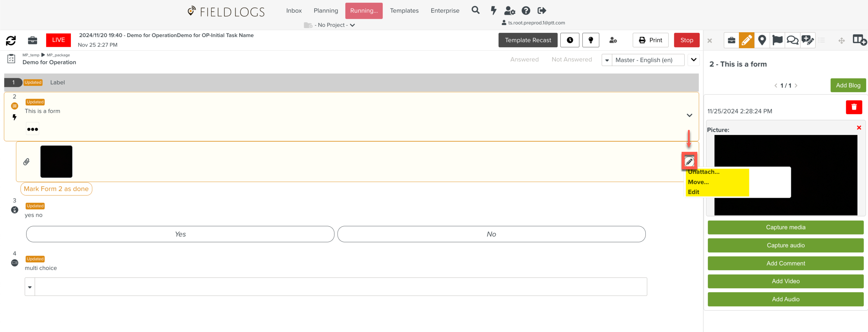The image size is (868, 332).
Task: Click the move arrows icon in side panel
Action: click(841, 41)
